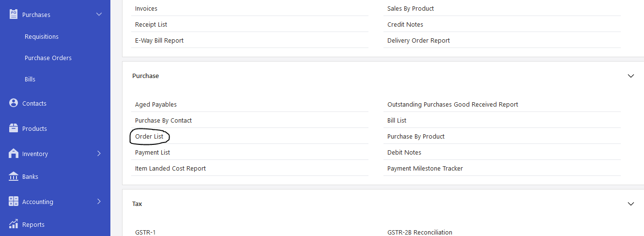Click the Inventory warehouse icon

pyautogui.click(x=14, y=154)
